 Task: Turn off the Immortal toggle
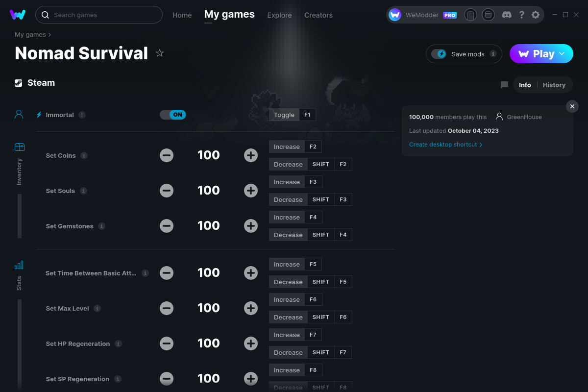[173, 115]
